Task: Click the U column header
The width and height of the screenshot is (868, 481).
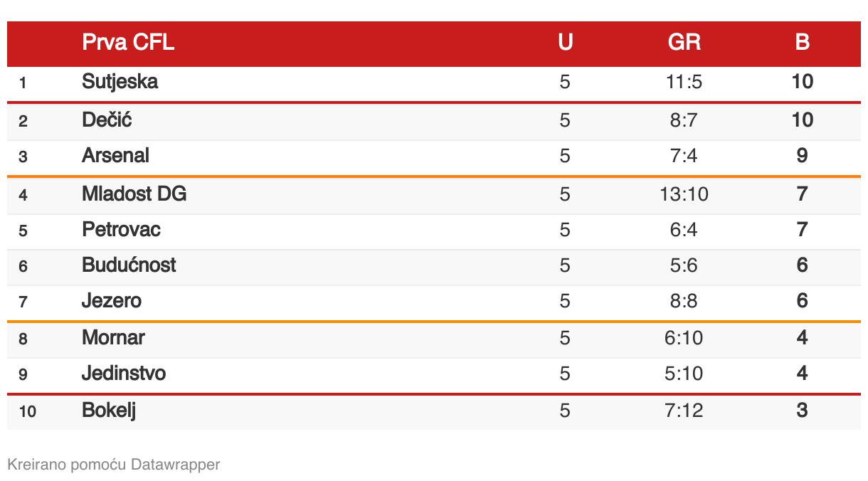Action: 565,43
